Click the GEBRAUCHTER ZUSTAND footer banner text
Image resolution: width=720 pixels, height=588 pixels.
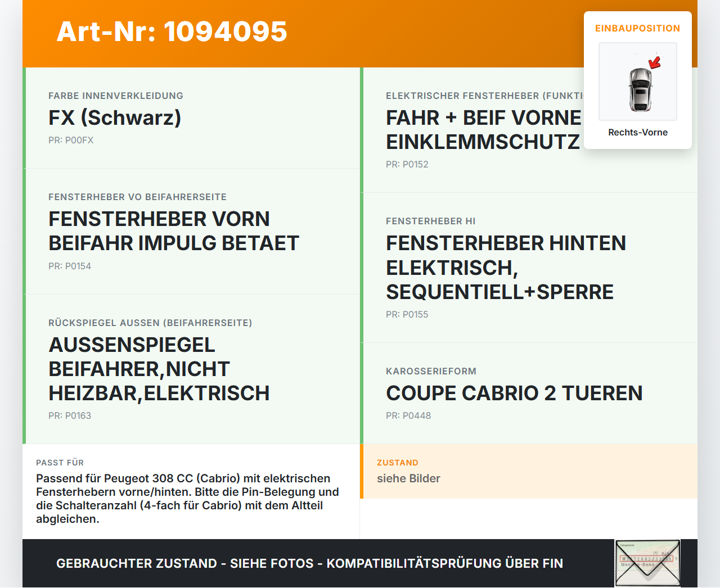[309, 563]
